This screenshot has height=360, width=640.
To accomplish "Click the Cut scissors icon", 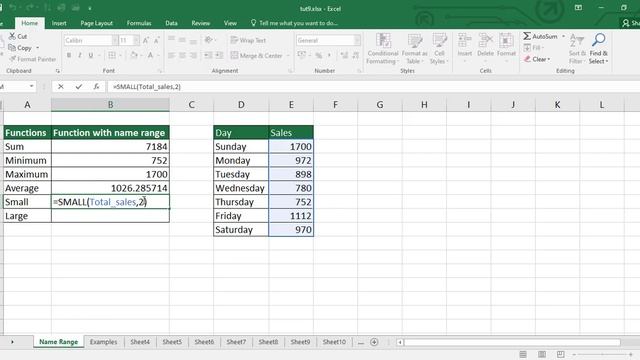I will [x=12, y=36].
